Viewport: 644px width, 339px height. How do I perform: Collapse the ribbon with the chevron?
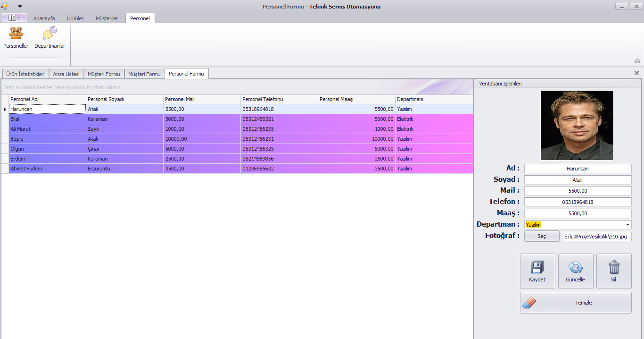point(637,61)
